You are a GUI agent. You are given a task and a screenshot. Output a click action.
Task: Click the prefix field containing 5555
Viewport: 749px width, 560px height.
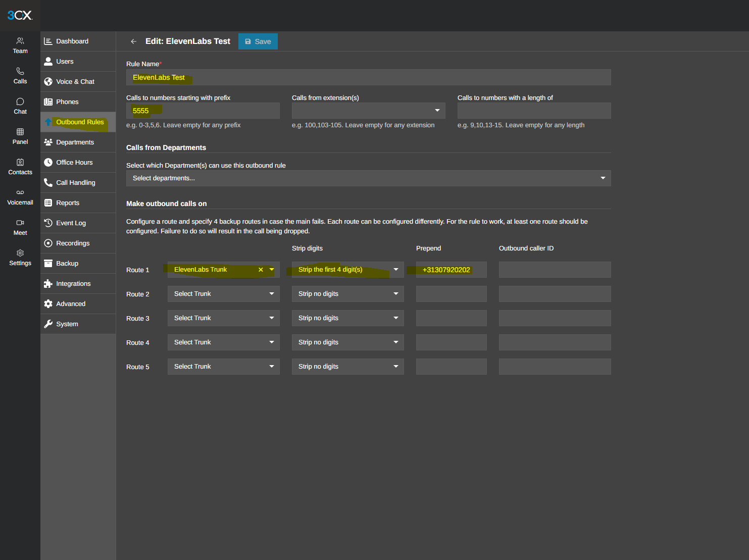(203, 111)
